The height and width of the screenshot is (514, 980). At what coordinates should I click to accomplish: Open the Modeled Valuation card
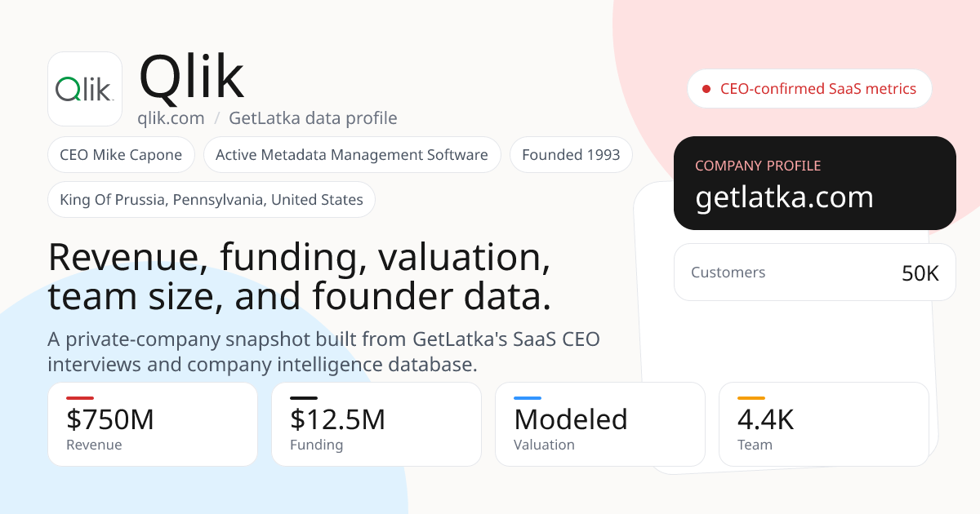tap(600, 424)
